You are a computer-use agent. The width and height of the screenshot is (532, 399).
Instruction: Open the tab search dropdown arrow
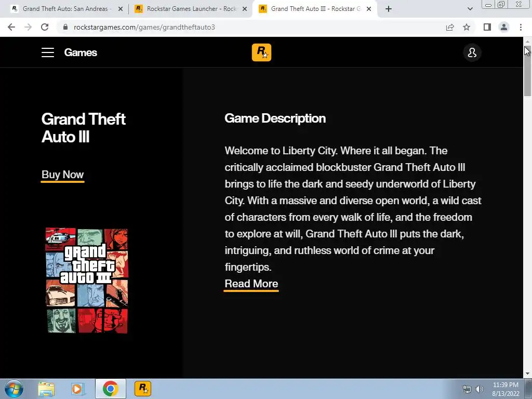tap(470, 9)
